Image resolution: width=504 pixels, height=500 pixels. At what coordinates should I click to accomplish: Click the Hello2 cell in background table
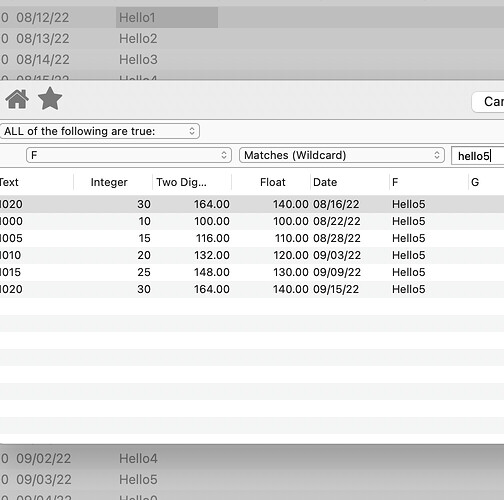pyautogui.click(x=138, y=38)
